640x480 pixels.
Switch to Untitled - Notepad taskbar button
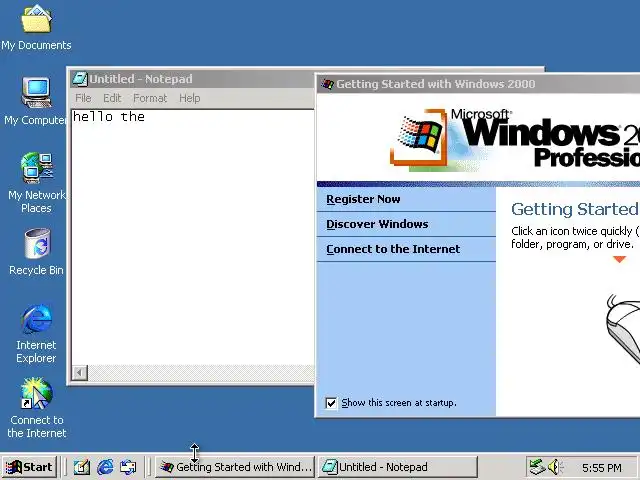(x=397, y=467)
